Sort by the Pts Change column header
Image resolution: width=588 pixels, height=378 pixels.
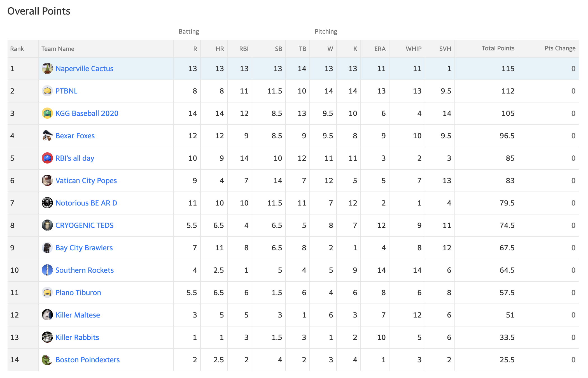point(560,48)
